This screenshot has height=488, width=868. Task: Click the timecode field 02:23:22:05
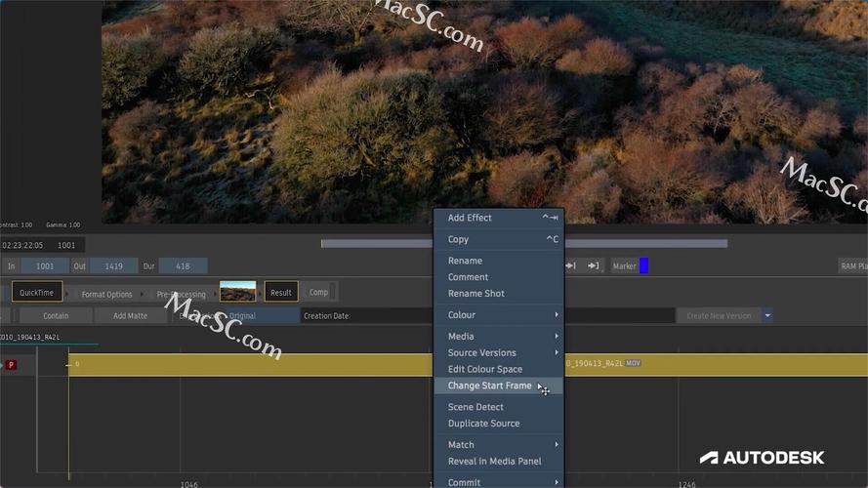22,245
